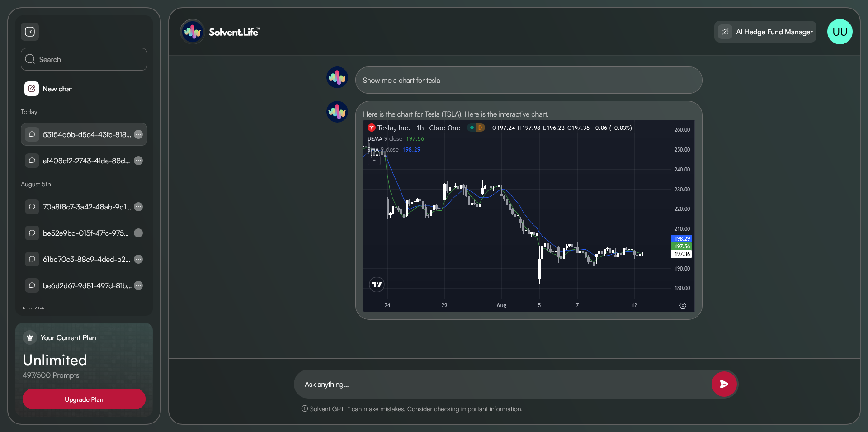Click the blue 198.29 price label
The width and height of the screenshot is (868, 432).
tap(682, 239)
